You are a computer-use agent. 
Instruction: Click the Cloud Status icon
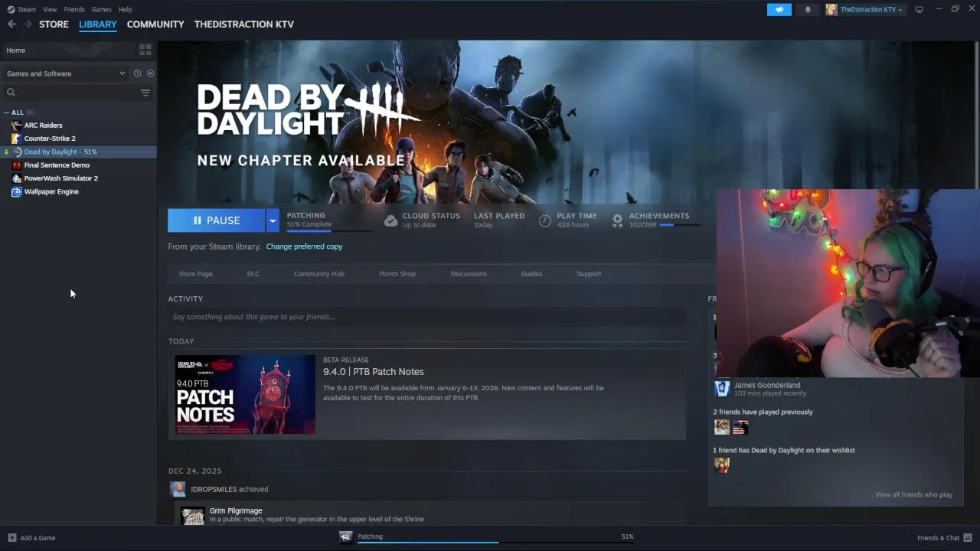[390, 220]
